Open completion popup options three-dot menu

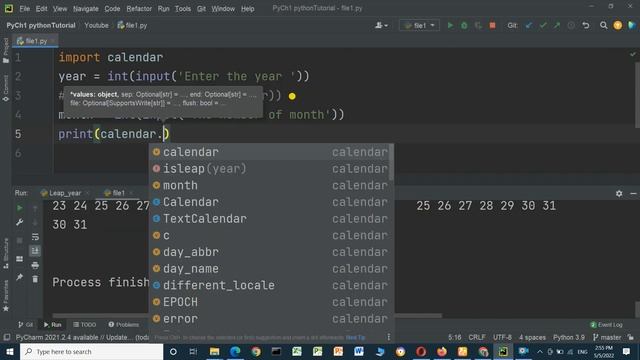point(389,337)
